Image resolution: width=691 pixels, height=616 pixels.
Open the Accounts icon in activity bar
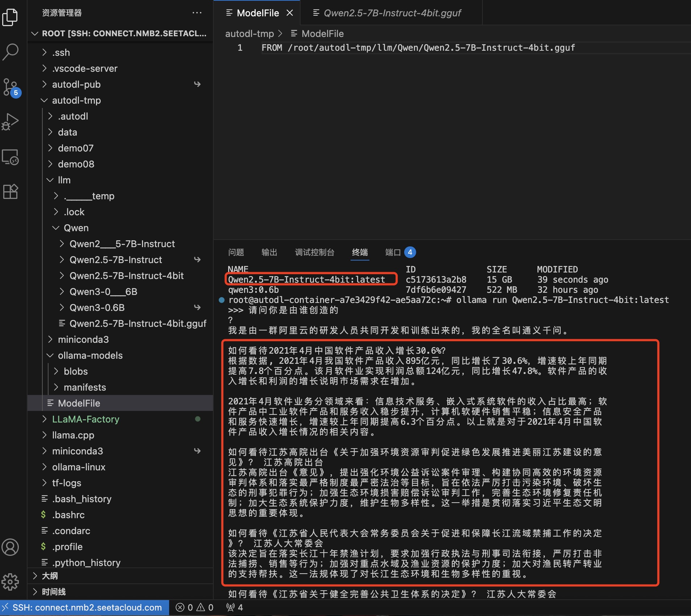coord(10,547)
